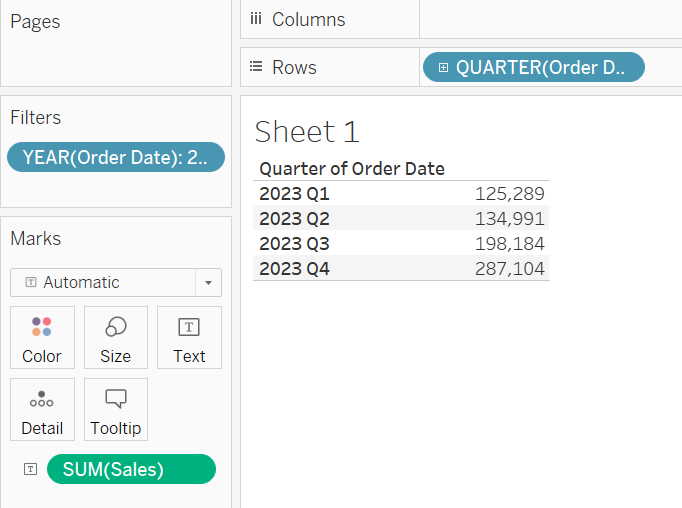
Task: Click the Quarter of Order Date header
Action: tap(352, 169)
